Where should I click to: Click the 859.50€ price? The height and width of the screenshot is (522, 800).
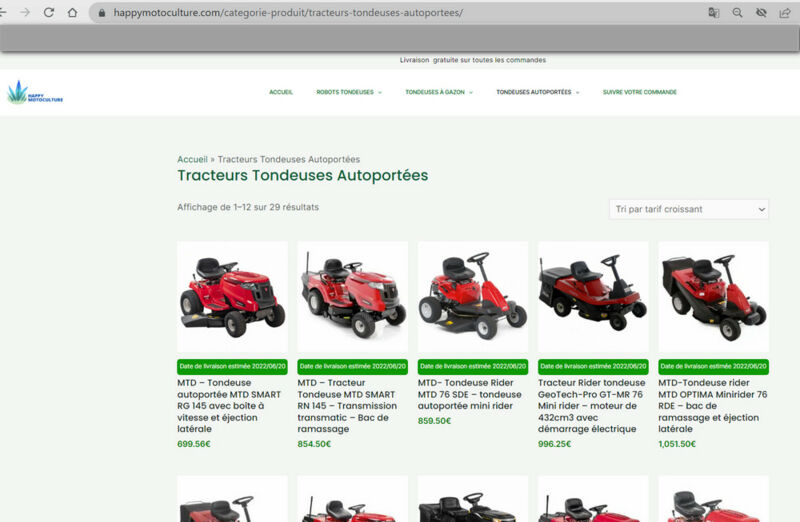[434, 421]
